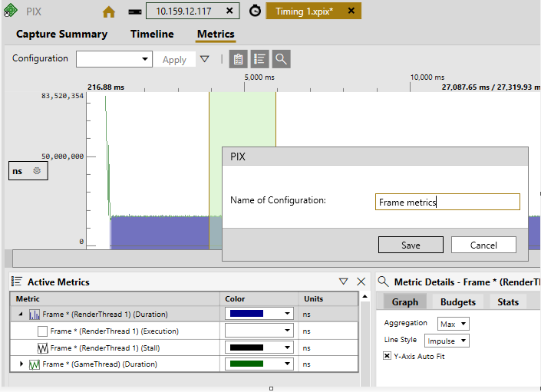Toggle the graph icon for RenderThread Stall

point(42,348)
